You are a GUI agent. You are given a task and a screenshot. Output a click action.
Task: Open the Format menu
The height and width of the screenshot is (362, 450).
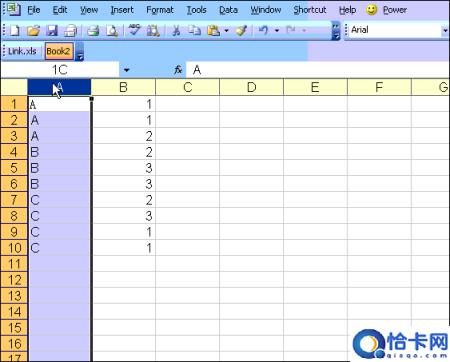[x=160, y=10]
